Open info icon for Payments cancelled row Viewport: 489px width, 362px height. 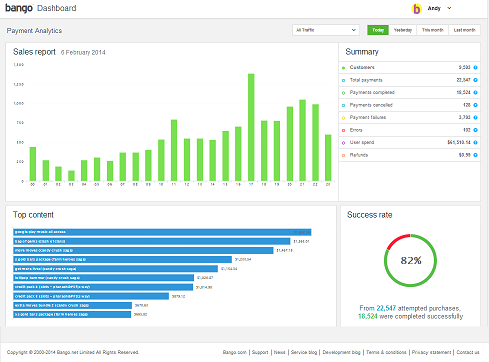click(475, 105)
